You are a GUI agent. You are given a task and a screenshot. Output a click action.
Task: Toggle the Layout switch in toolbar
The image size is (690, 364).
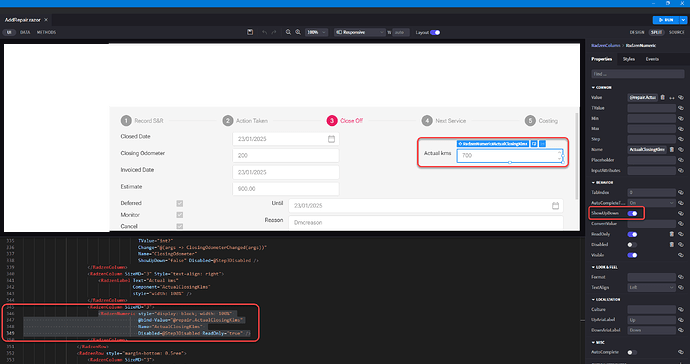[x=435, y=32]
